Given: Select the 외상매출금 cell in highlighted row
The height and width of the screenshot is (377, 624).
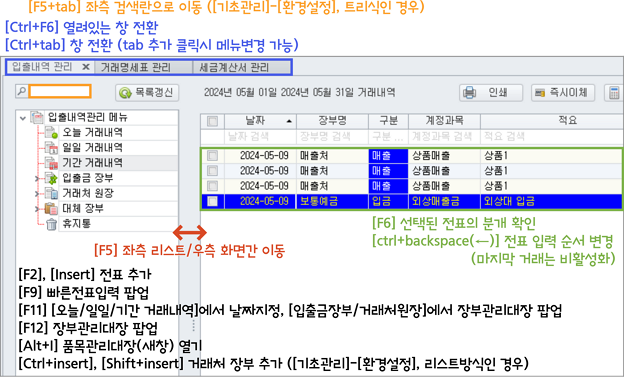Looking at the screenshot, I should (444, 201).
